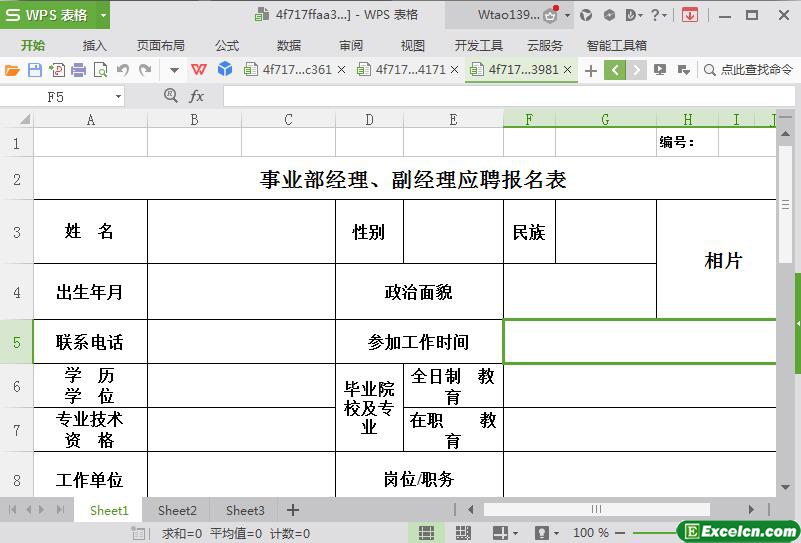Viewport: 801px width, 543px height.
Task: Switch to page break preview view
Action: [x=463, y=533]
